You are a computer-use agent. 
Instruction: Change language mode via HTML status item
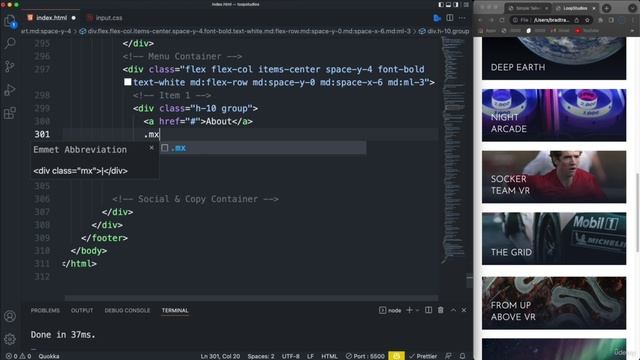(329, 356)
